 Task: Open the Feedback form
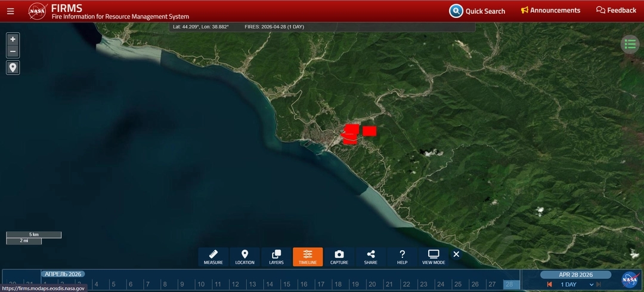616,11
